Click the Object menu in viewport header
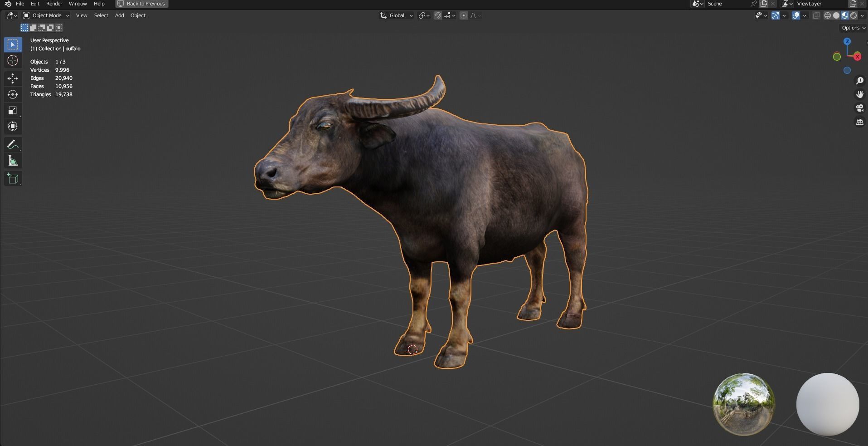 tap(138, 15)
